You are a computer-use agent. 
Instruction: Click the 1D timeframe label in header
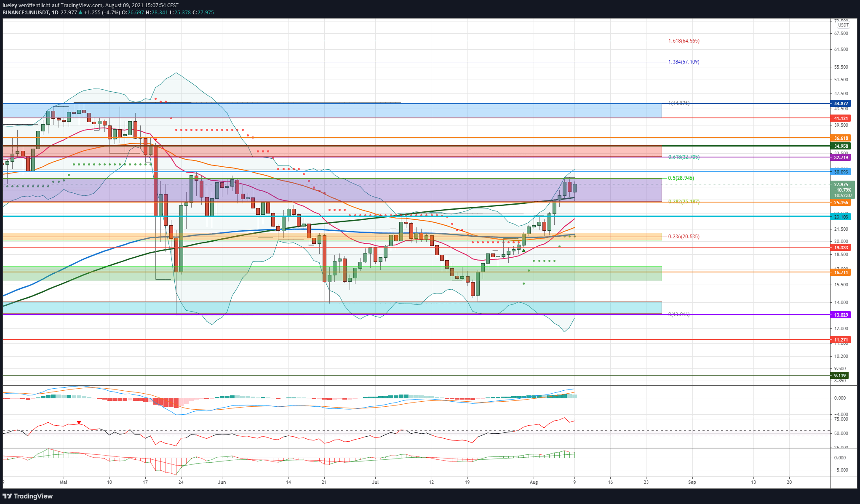coord(55,13)
